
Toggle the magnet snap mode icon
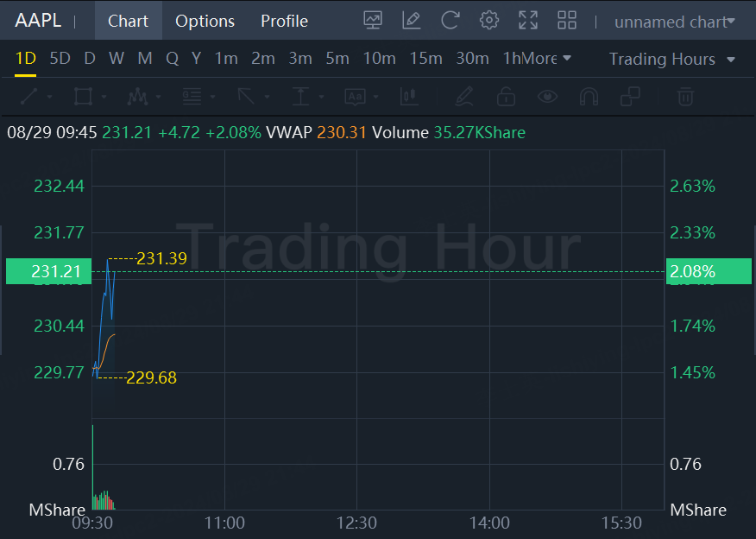point(589,96)
